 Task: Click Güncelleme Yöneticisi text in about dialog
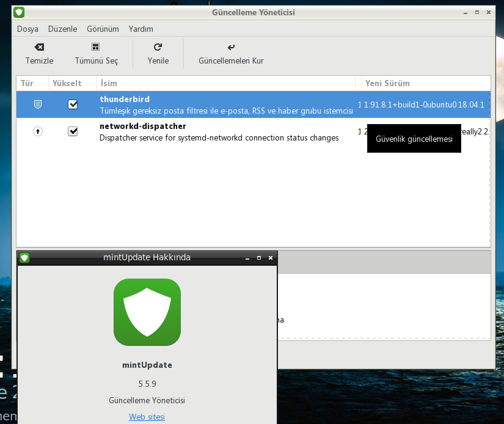(147, 401)
